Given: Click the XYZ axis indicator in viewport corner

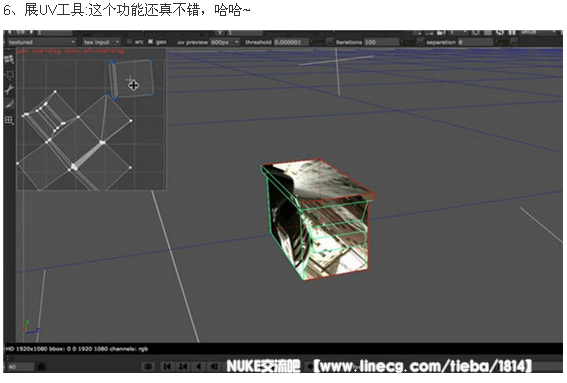Looking at the screenshot, I should [x=30, y=327].
